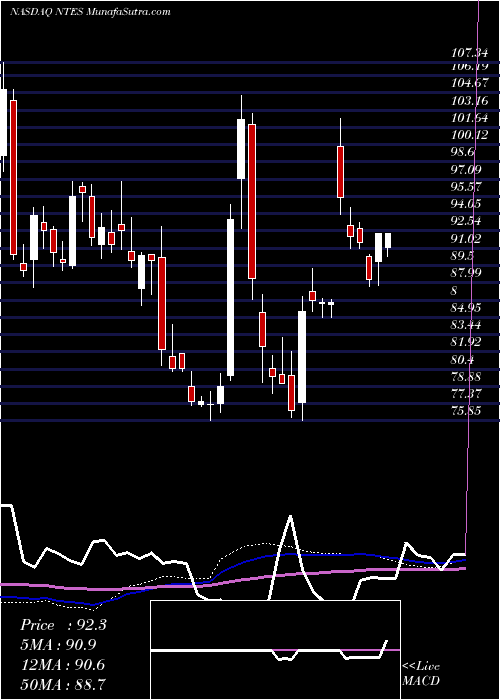This screenshot has height=700, width=500.
Task: Click the 103.16 price level label
Action: click(x=469, y=101)
